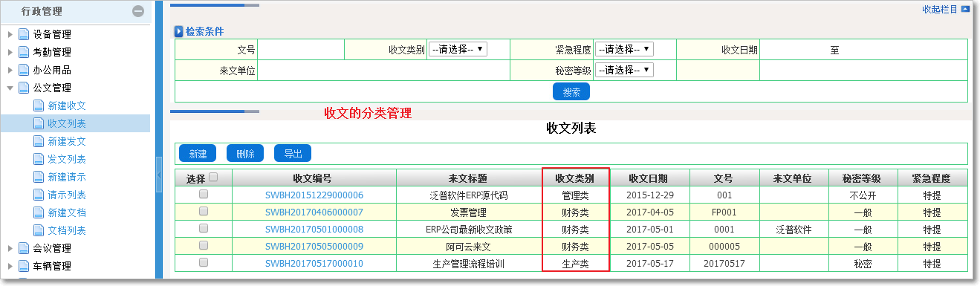Click the 删除 button
Screen dimensions: 980x286
[x=245, y=153]
